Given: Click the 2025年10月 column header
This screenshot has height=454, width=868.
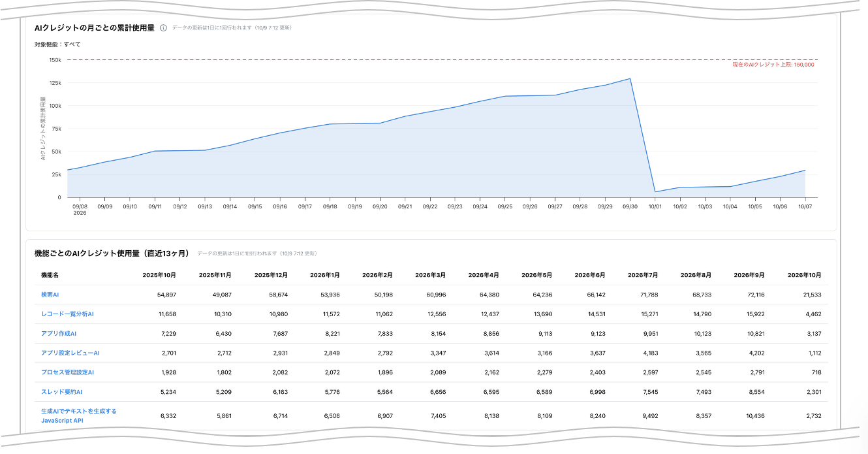Looking at the screenshot, I should pos(159,275).
